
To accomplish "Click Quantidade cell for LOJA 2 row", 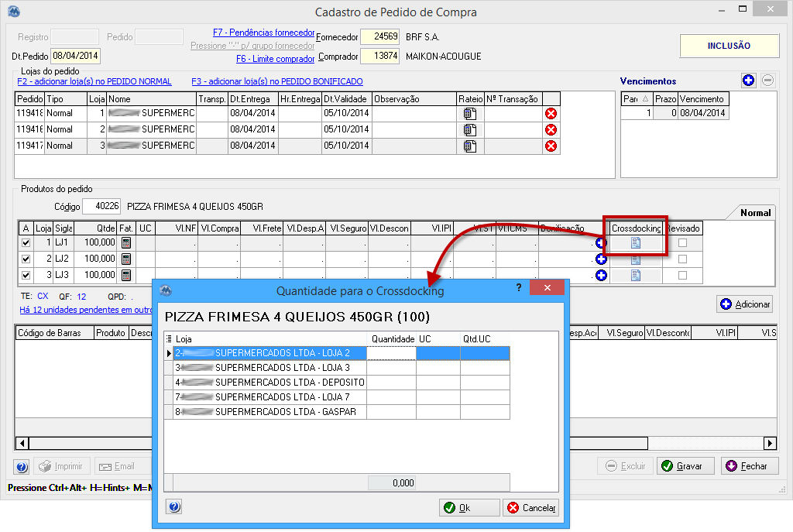I will coord(391,353).
